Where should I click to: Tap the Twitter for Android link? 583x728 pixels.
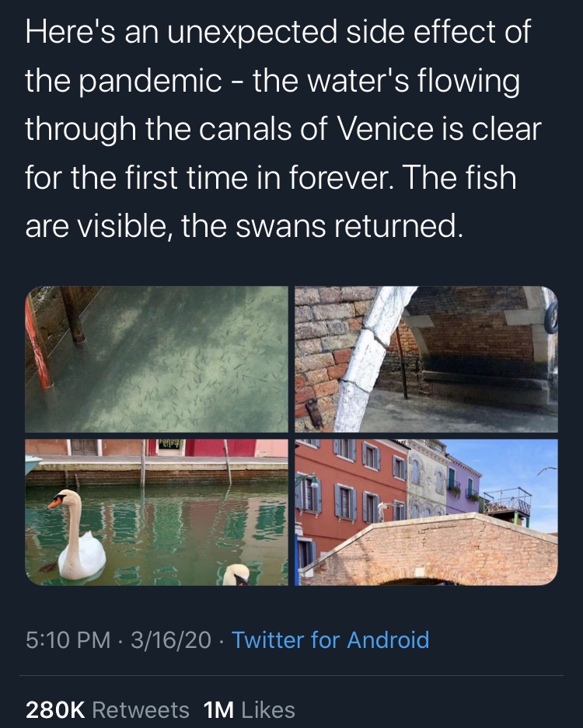click(x=330, y=640)
